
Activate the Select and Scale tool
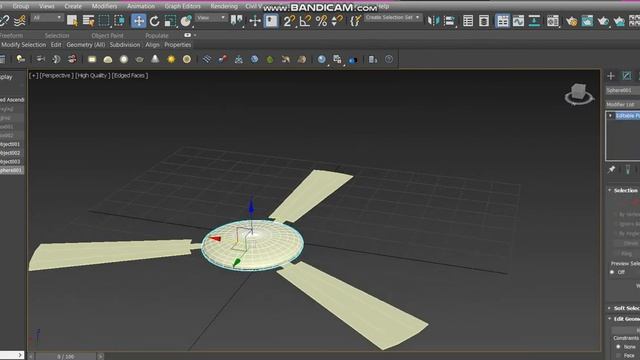(x=170, y=21)
